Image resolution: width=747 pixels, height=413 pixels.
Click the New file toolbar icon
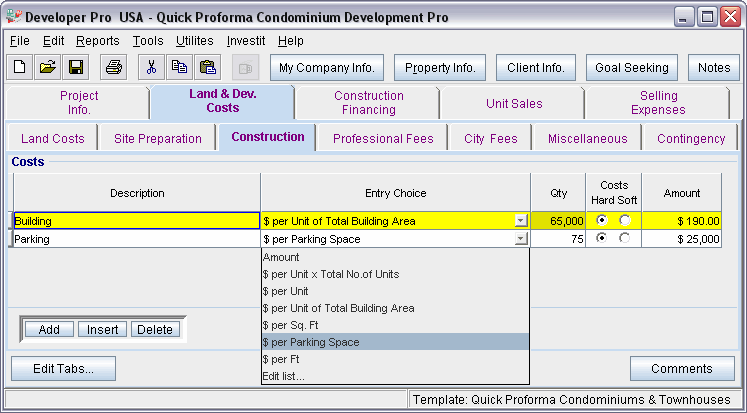pyautogui.click(x=20, y=67)
